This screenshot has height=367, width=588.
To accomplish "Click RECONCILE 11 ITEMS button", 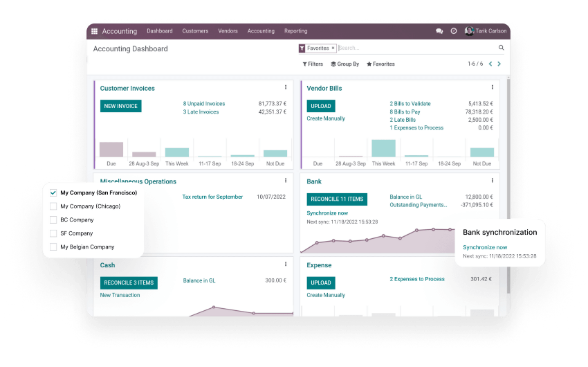I will [x=337, y=199].
